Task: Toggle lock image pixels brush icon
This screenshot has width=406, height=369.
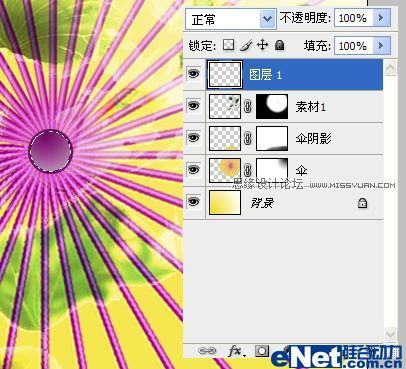Action: (x=246, y=45)
